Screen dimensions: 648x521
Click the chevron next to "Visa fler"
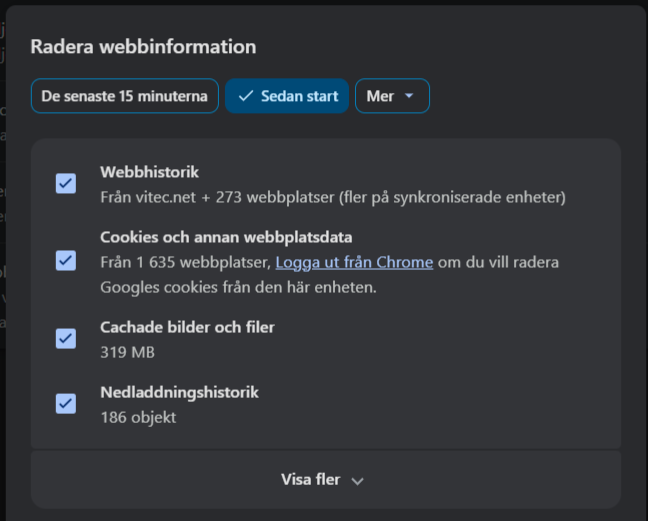click(357, 481)
